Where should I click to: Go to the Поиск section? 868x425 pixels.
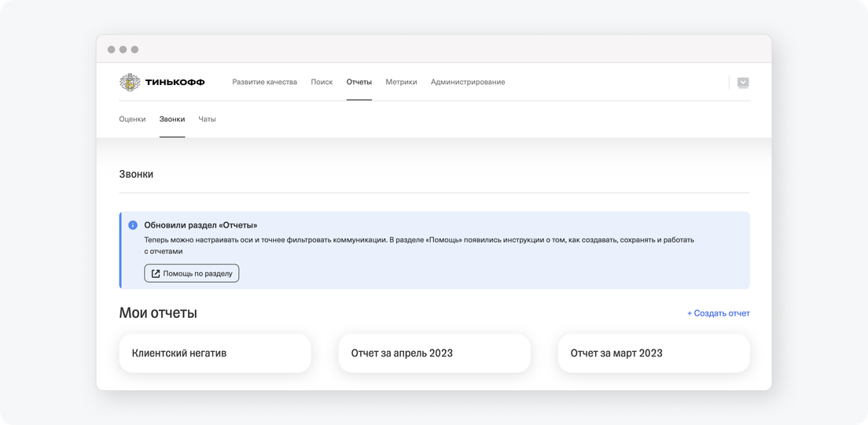pyautogui.click(x=322, y=82)
